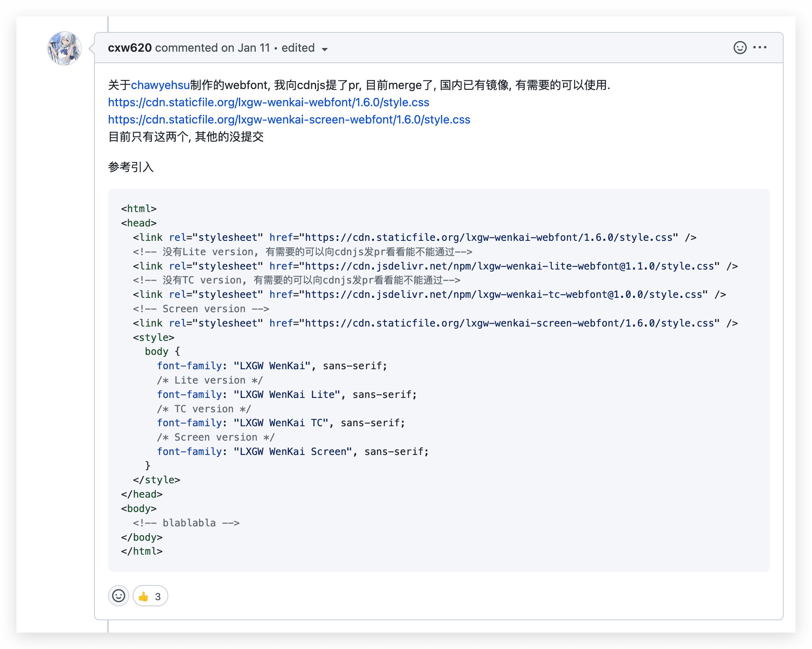The height and width of the screenshot is (649, 812).
Task: Click the '</body>' closing tag
Action: click(142, 537)
